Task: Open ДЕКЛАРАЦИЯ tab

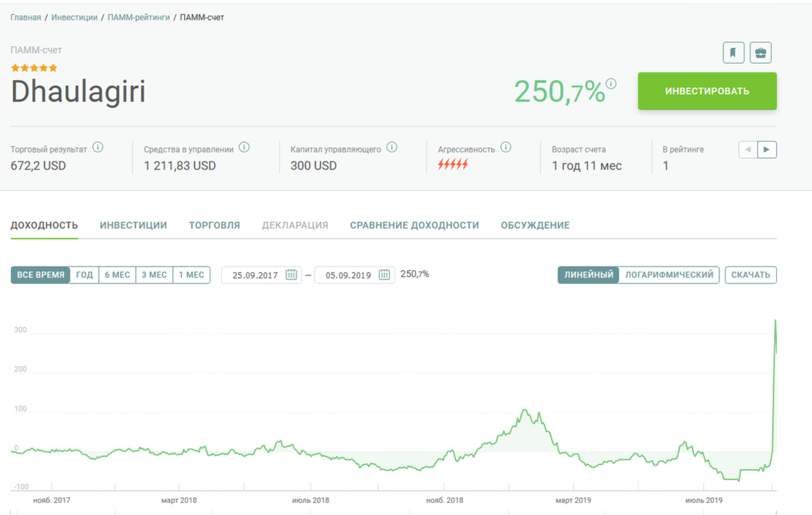Action: click(295, 225)
